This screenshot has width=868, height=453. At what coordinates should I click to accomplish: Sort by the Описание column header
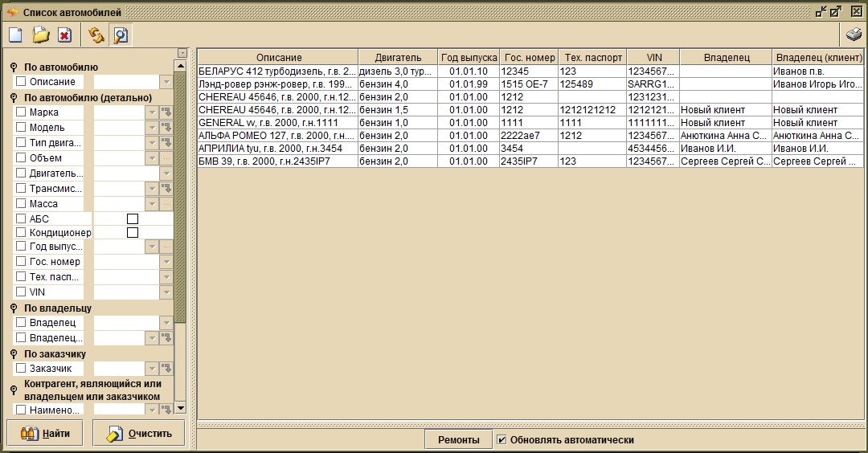pyautogui.click(x=278, y=58)
